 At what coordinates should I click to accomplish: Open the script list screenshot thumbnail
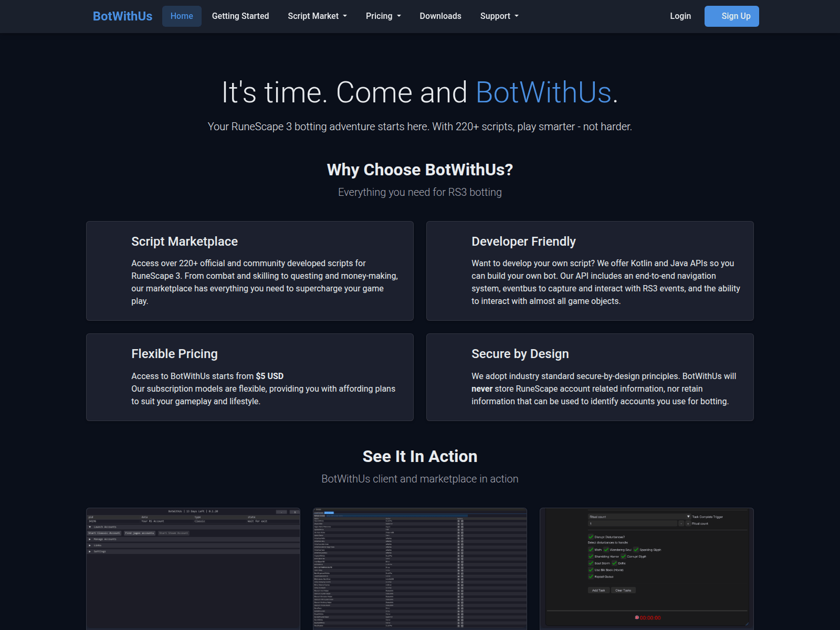(420, 569)
